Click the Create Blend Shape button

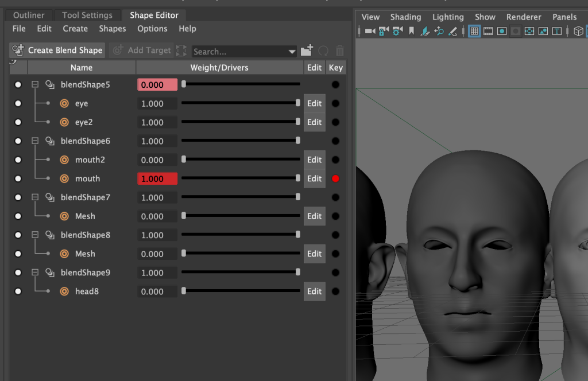(57, 50)
